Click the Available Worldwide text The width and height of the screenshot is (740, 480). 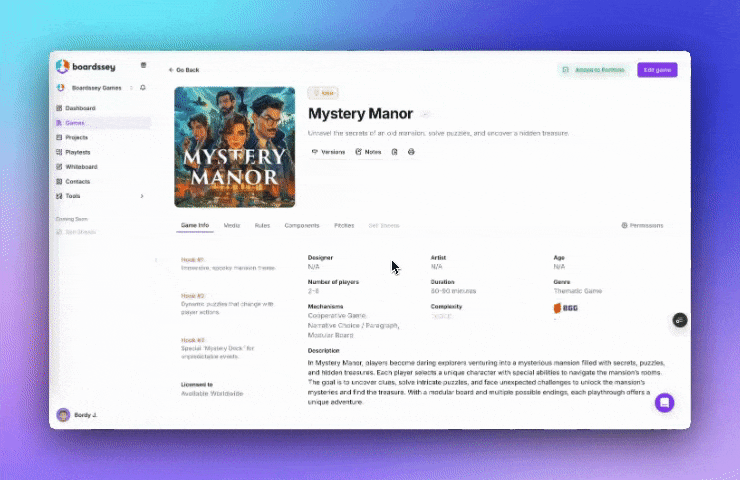click(x=212, y=394)
